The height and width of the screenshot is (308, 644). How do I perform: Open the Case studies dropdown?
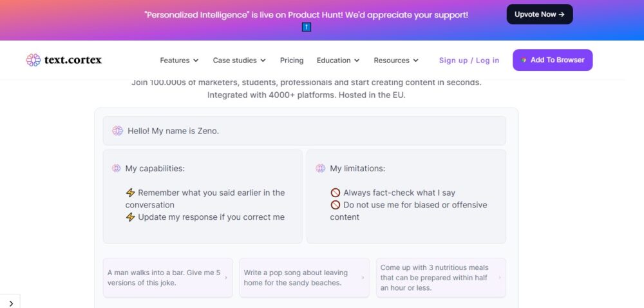[239, 61]
